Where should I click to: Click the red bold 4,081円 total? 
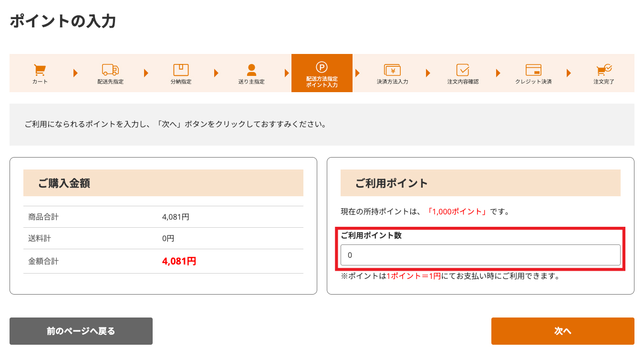(x=179, y=261)
